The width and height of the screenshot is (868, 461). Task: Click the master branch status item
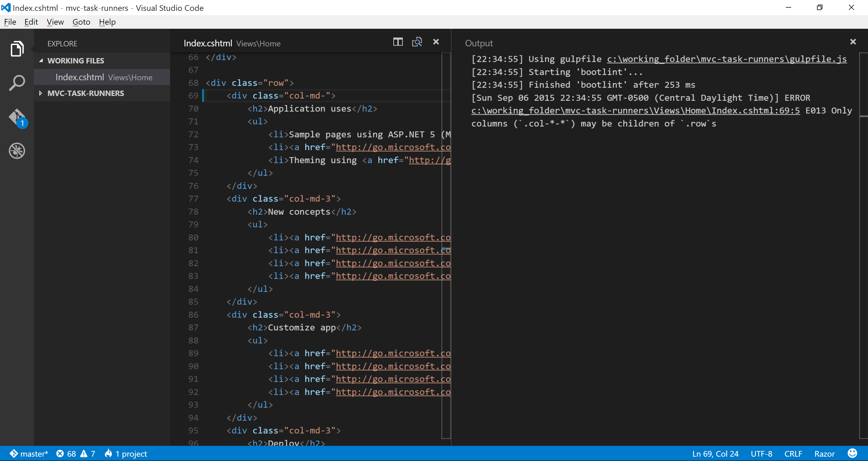point(29,454)
